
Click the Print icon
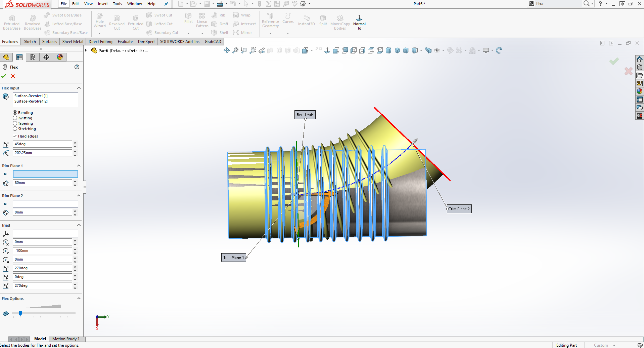(x=220, y=4)
